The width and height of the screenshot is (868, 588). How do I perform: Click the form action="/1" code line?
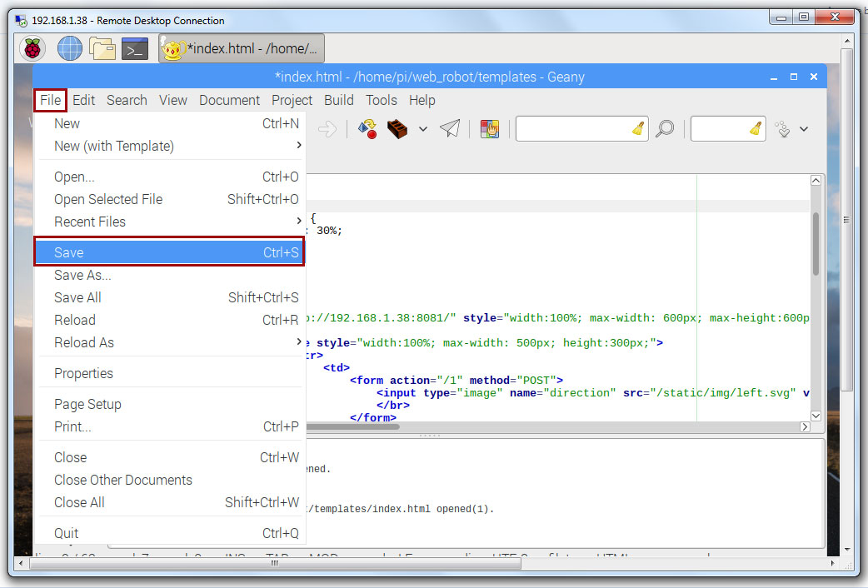456,381
